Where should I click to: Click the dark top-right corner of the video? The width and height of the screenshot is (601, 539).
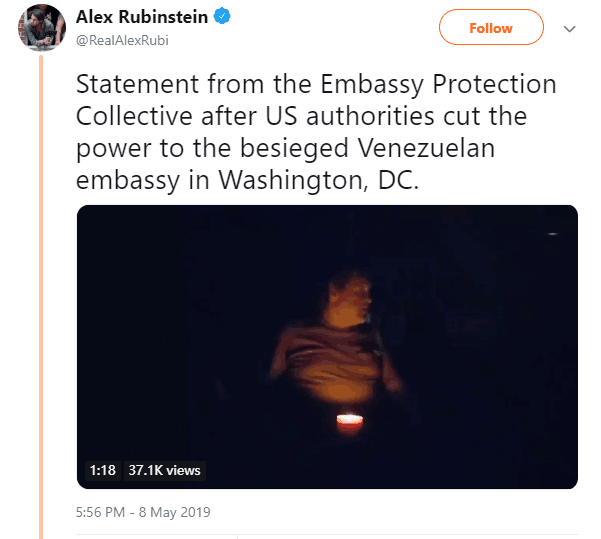pyautogui.click(x=552, y=230)
